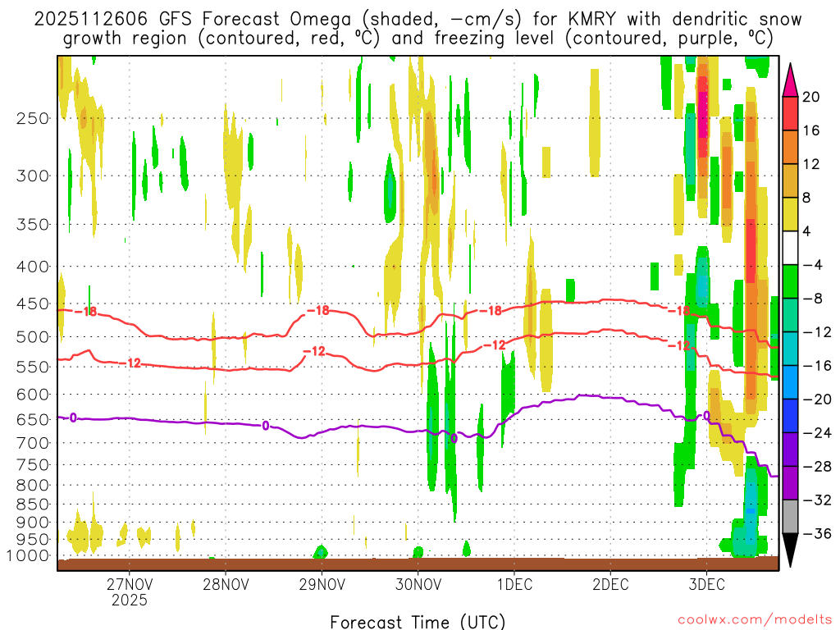The width and height of the screenshot is (840, 630).
Task: Select the cyan -12 to -16 scale segment
Action: point(790,349)
